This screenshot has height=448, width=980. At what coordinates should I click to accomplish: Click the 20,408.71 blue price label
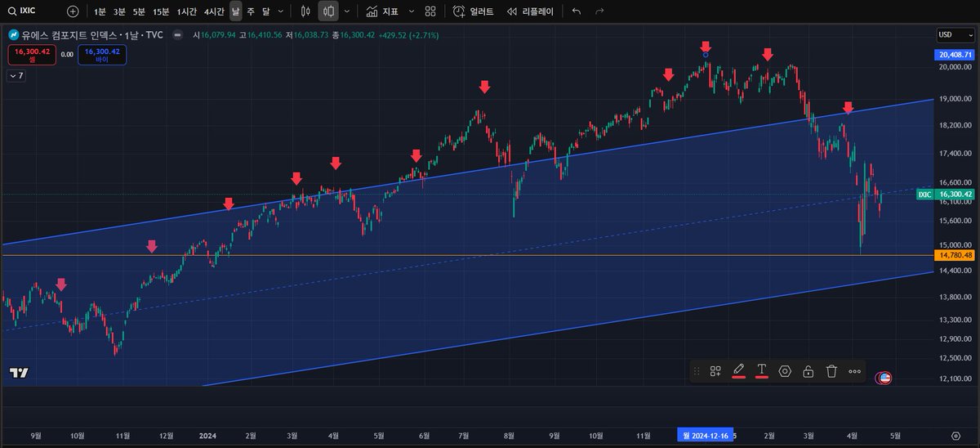(x=955, y=55)
